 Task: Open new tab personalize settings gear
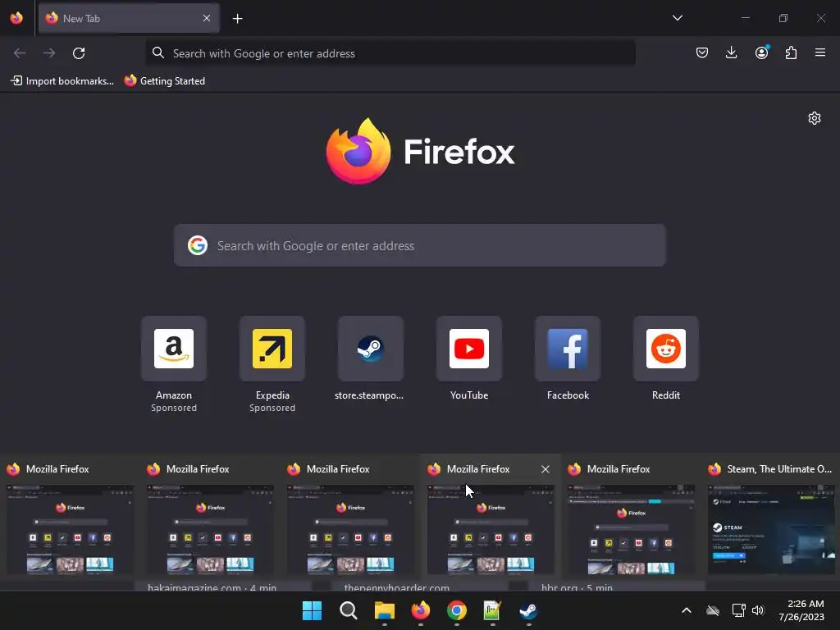tap(815, 118)
